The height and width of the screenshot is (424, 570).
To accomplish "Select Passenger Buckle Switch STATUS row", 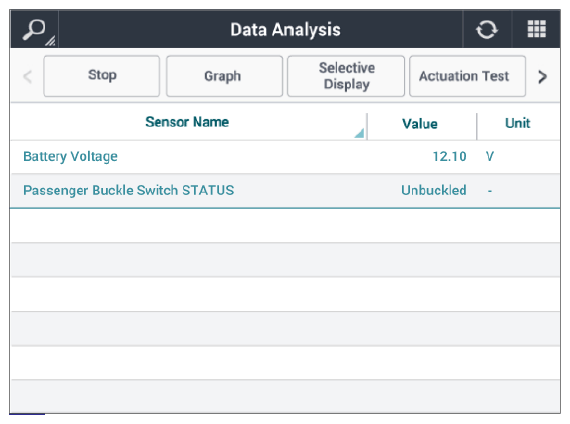I will [285, 191].
